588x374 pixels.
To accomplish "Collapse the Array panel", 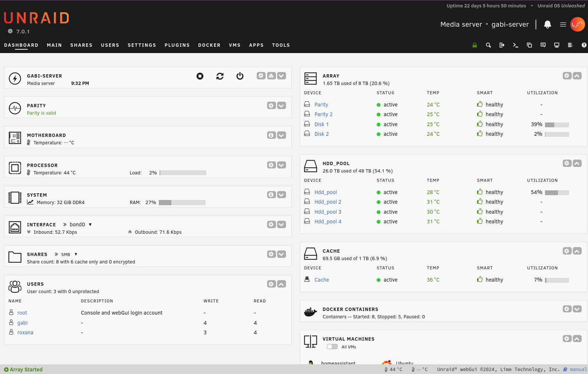I will coord(577,76).
